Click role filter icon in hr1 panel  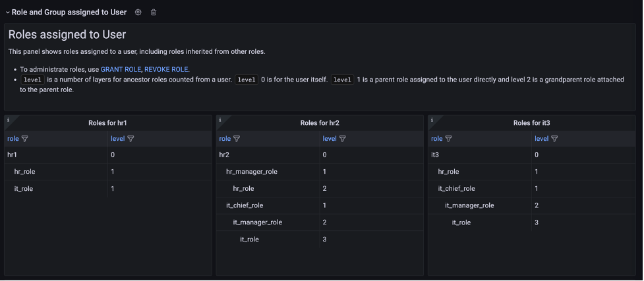[25, 139]
